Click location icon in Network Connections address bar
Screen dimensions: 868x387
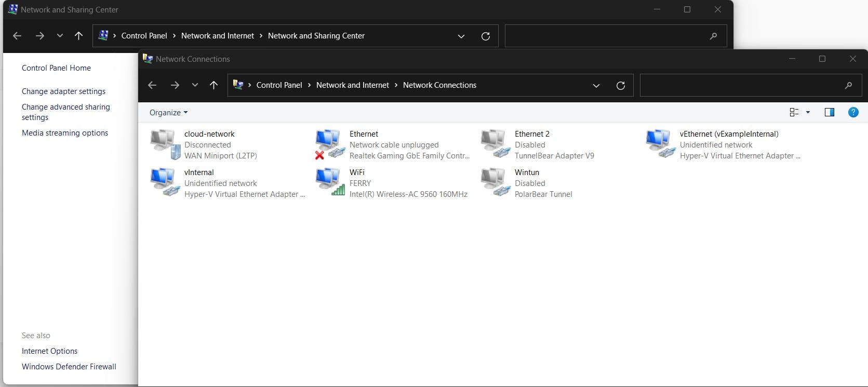coord(238,85)
